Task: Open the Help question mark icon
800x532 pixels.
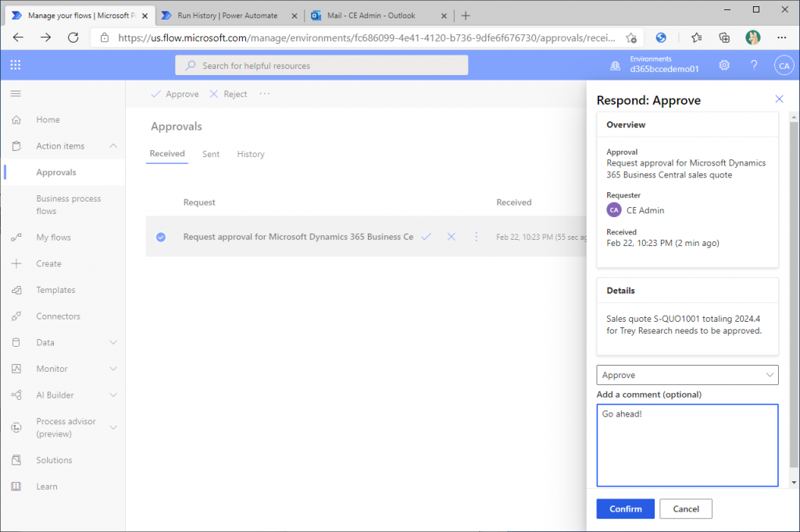Action: pyautogui.click(x=754, y=66)
